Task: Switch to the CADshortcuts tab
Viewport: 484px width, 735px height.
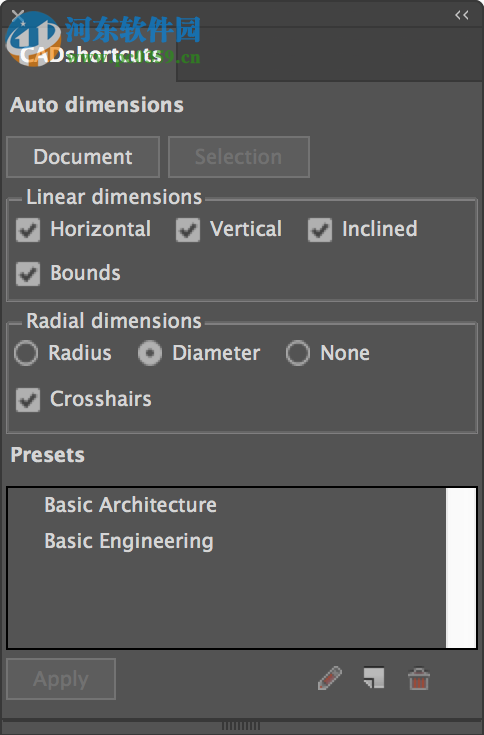Action: pyautogui.click(x=90, y=55)
